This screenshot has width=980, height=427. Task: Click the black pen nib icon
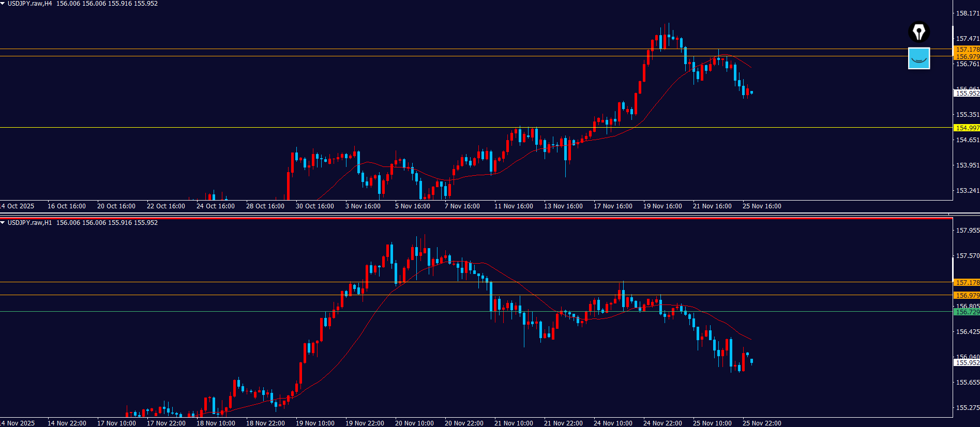(918, 32)
